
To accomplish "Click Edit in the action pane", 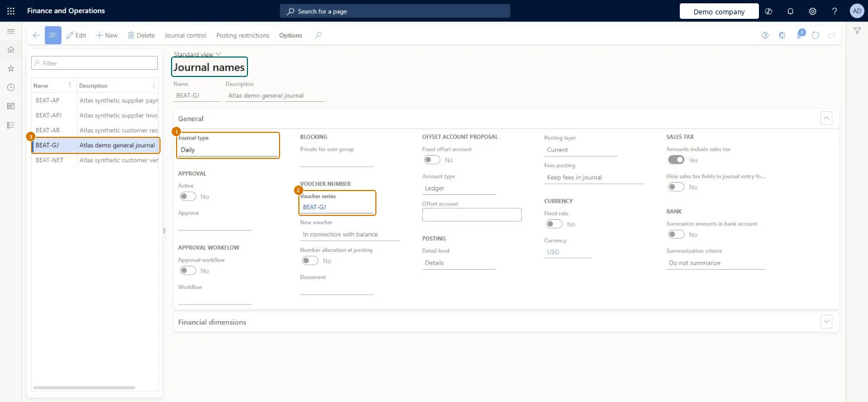I will [x=76, y=35].
